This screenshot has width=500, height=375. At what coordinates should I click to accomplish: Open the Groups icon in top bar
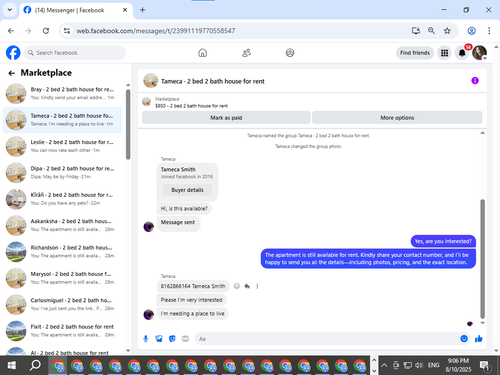click(x=290, y=53)
